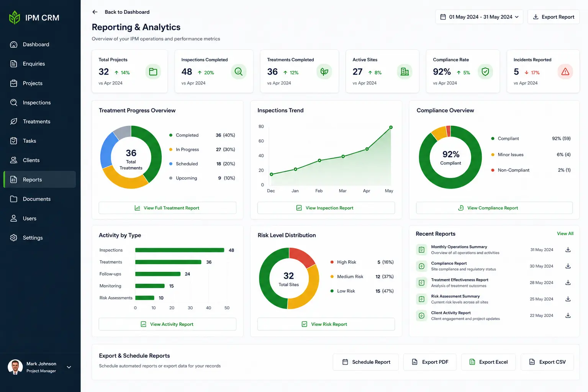Click the 'Scheduled' legend label

click(187, 164)
